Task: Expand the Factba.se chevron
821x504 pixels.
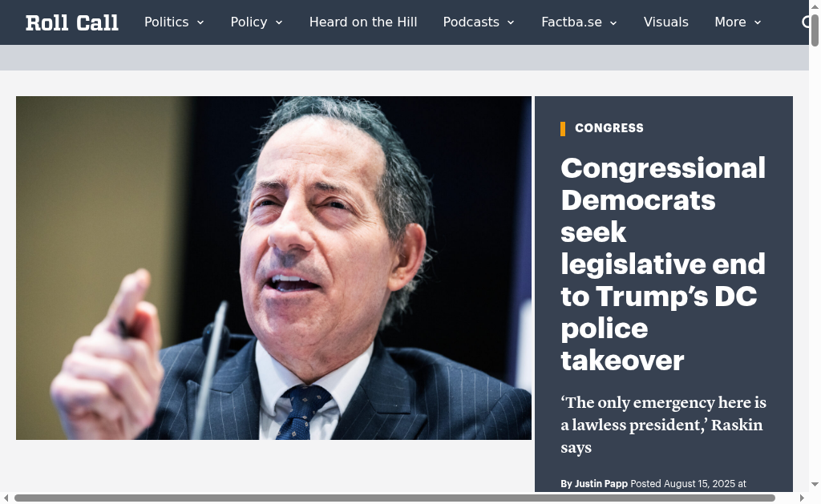Action: 613,22
